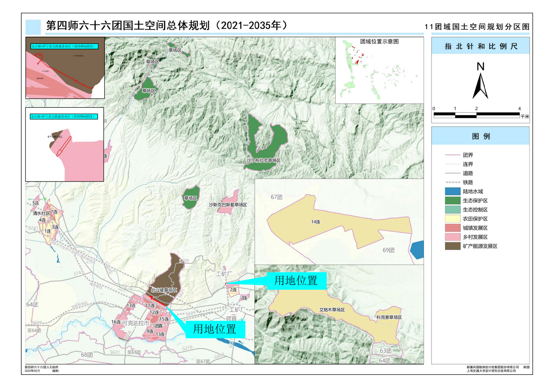
Task: Click the 14连 label in yellow farmland inset
Action: (x=316, y=222)
